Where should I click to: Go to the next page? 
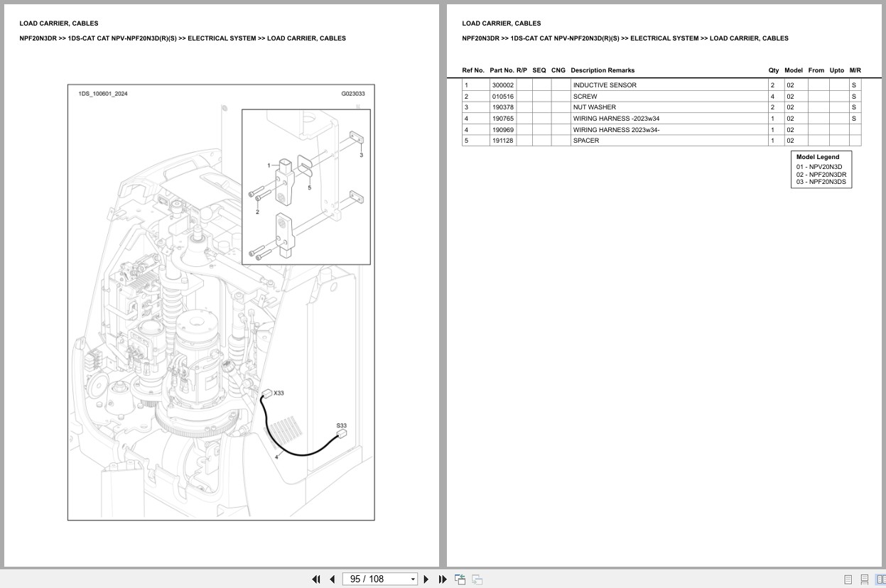[426, 579]
